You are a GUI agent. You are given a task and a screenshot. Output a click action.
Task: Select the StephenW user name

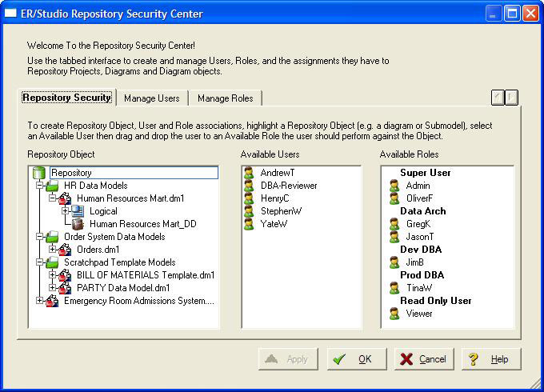(x=281, y=211)
